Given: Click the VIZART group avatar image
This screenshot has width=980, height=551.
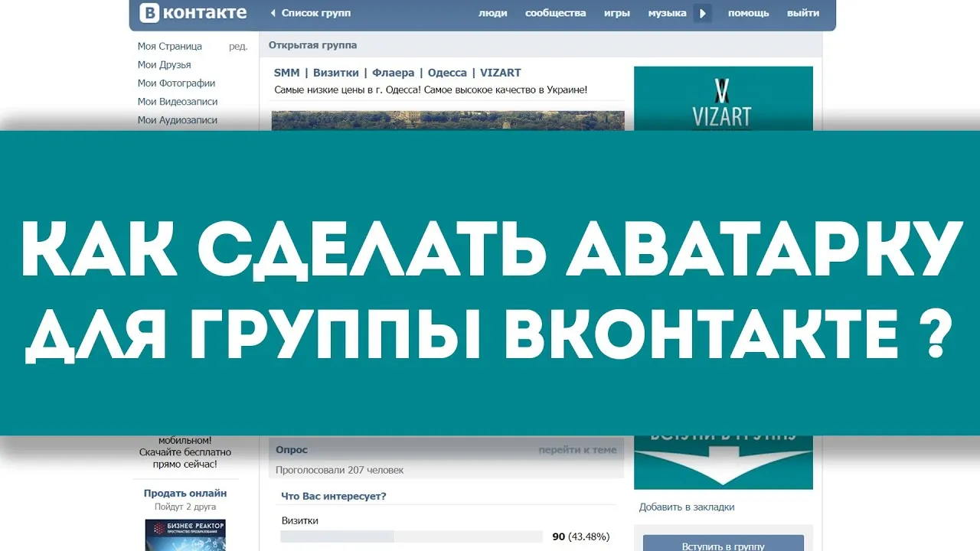Looking at the screenshot, I should tap(724, 98).
